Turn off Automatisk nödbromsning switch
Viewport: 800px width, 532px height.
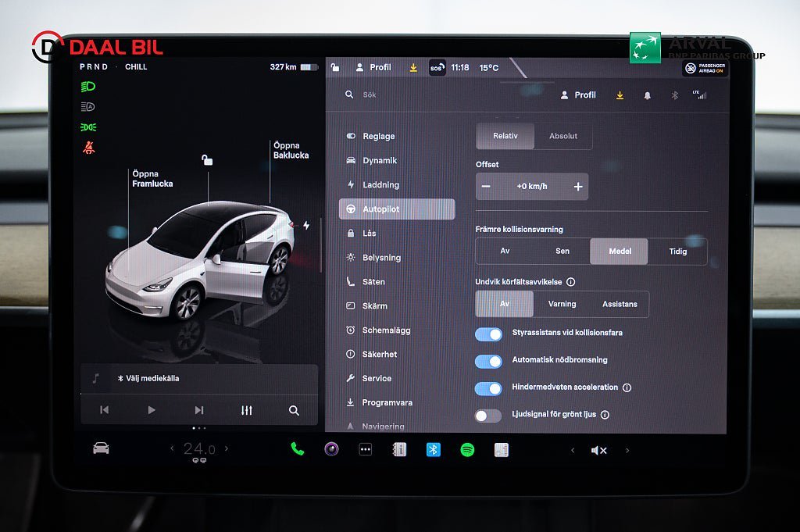click(x=489, y=361)
